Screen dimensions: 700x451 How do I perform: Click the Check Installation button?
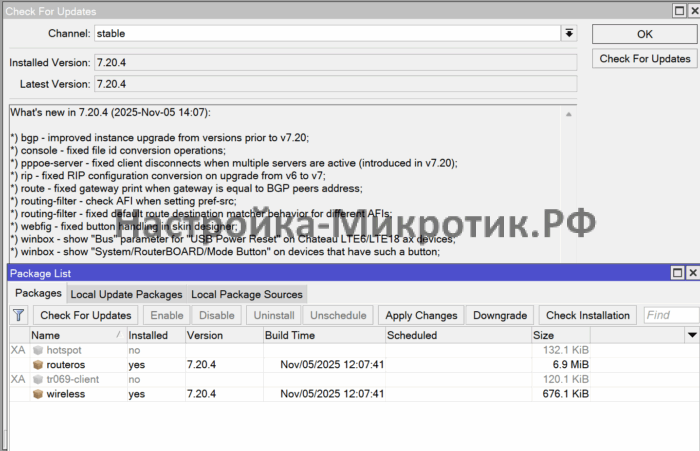coord(588,315)
